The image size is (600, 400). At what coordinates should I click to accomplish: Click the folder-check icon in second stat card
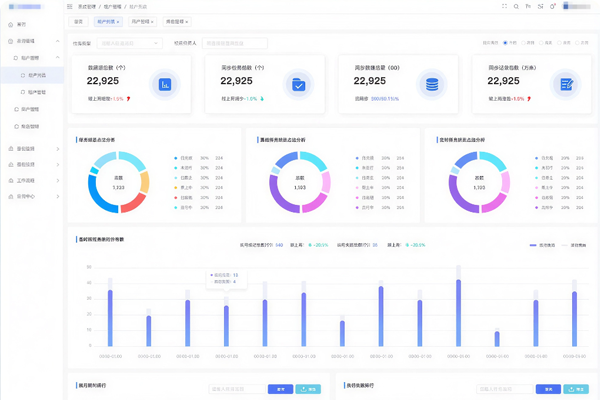pos(298,85)
